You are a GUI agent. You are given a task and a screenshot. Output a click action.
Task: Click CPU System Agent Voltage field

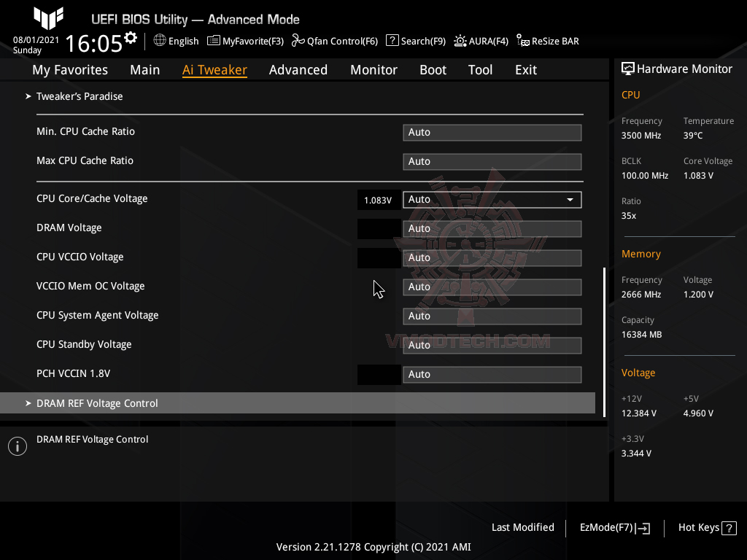pyautogui.click(x=492, y=316)
